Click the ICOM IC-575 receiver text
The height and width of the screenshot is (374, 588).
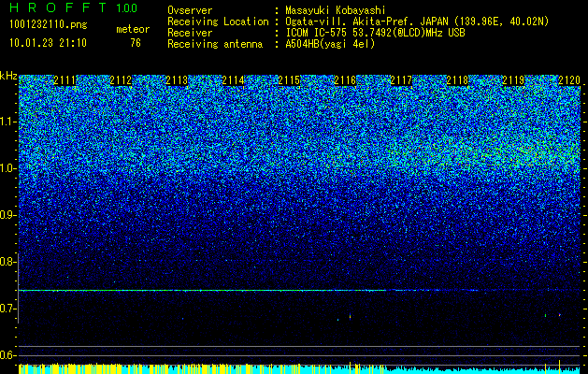(x=376, y=33)
